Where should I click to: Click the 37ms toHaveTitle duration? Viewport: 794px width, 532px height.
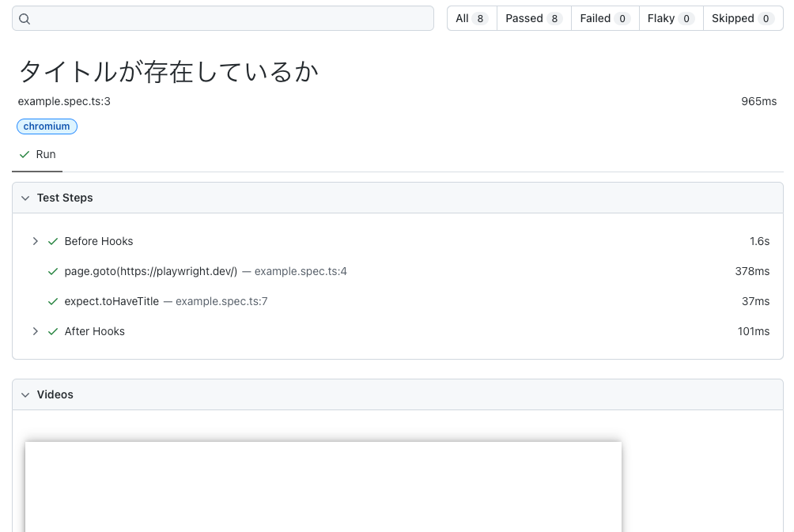tap(755, 301)
